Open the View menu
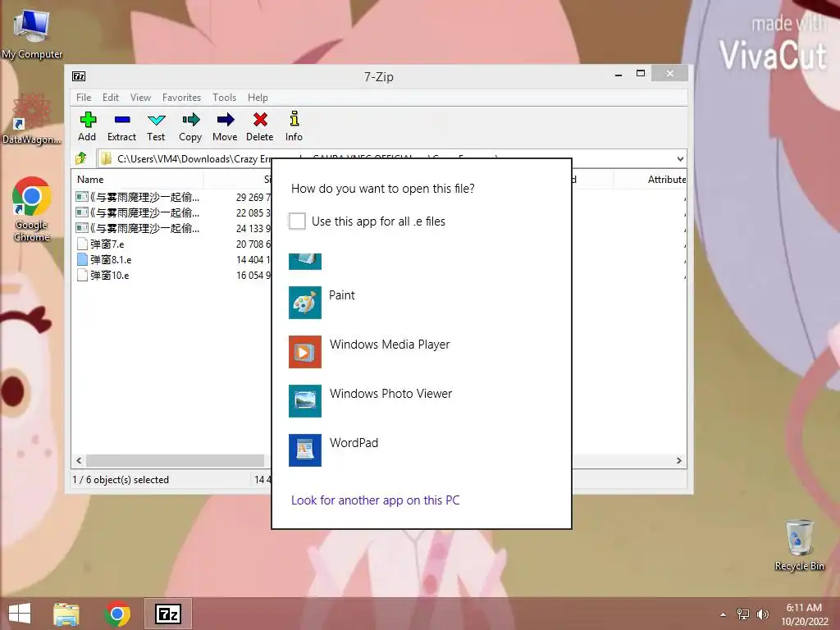The image size is (840, 630). click(x=140, y=98)
